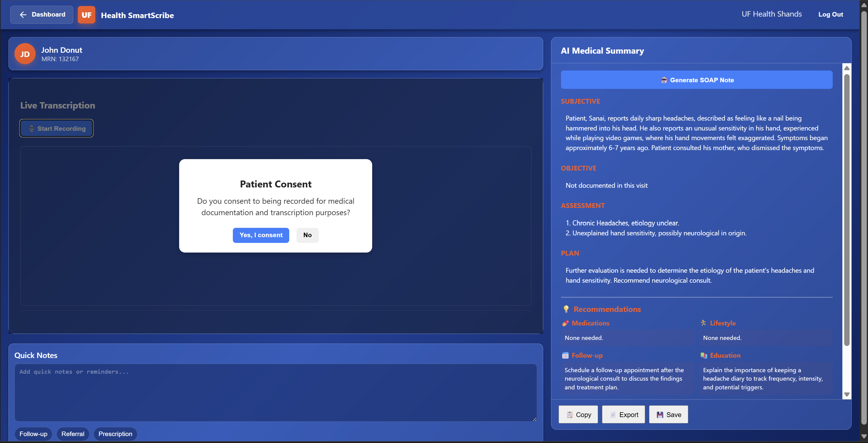Click the Copy clipboard icon

(569, 415)
